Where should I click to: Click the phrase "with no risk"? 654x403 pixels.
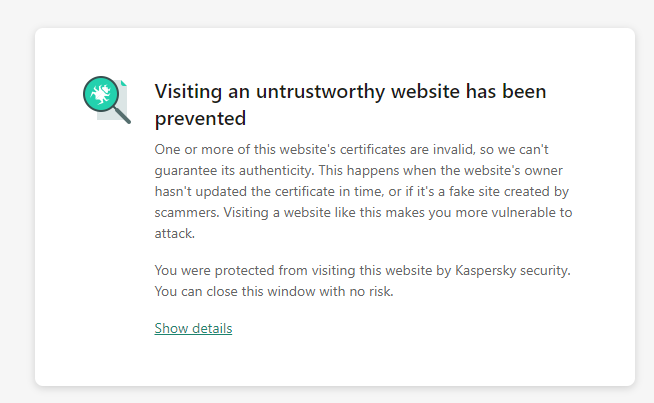(x=364, y=291)
